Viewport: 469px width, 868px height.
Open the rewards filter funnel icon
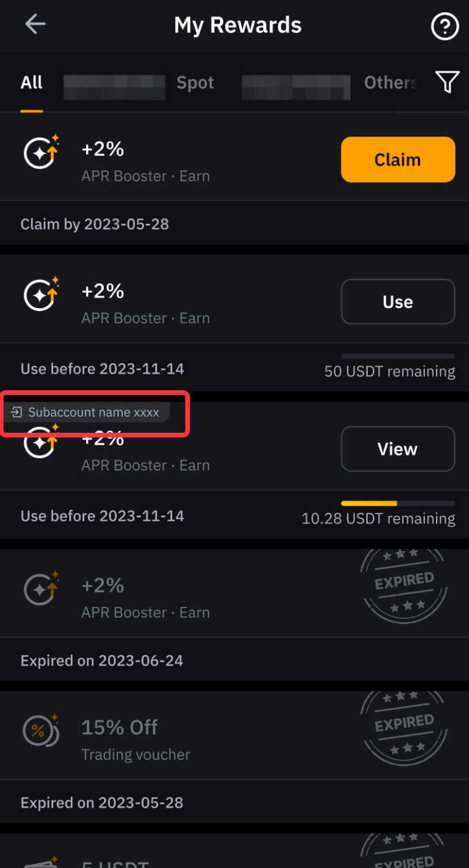pyautogui.click(x=447, y=82)
